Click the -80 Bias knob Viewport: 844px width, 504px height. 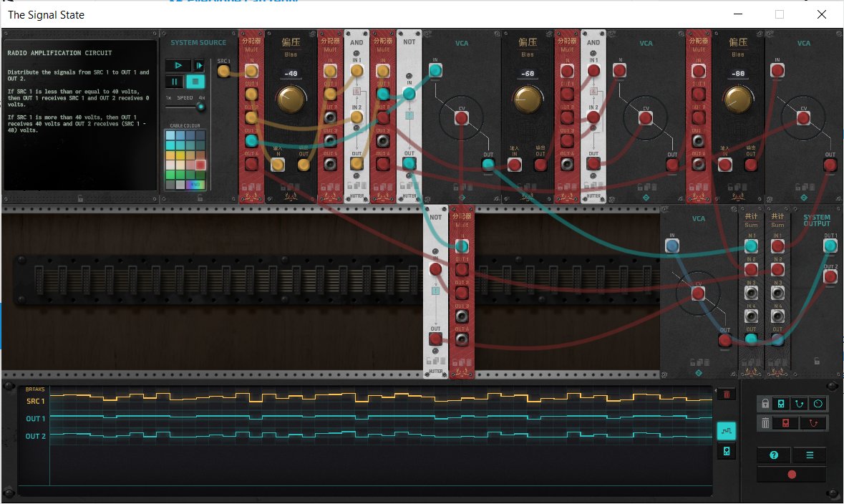pyautogui.click(x=738, y=99)
